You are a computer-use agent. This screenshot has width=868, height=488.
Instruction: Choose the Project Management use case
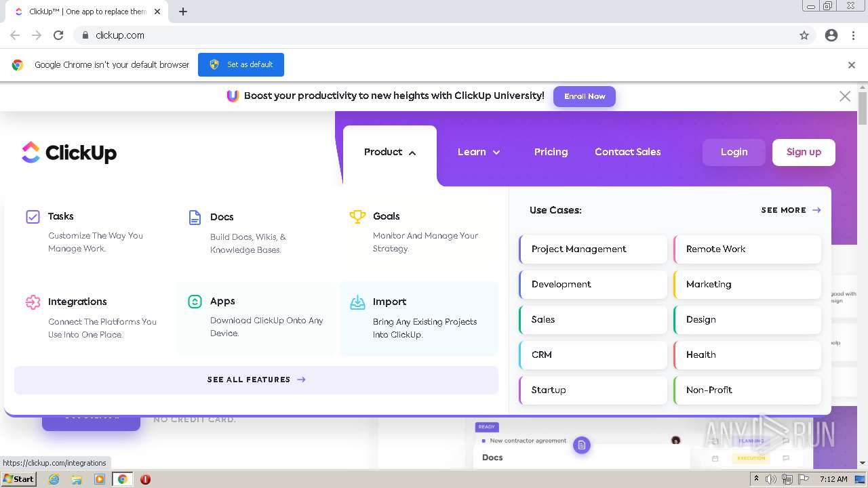593,249
